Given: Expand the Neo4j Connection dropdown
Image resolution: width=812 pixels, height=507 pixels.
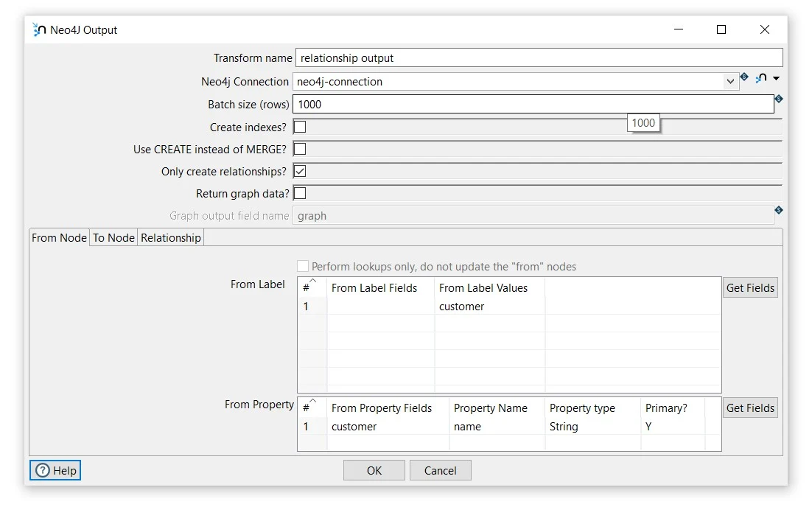Looking at the screenshot, I should click(730, 82).
